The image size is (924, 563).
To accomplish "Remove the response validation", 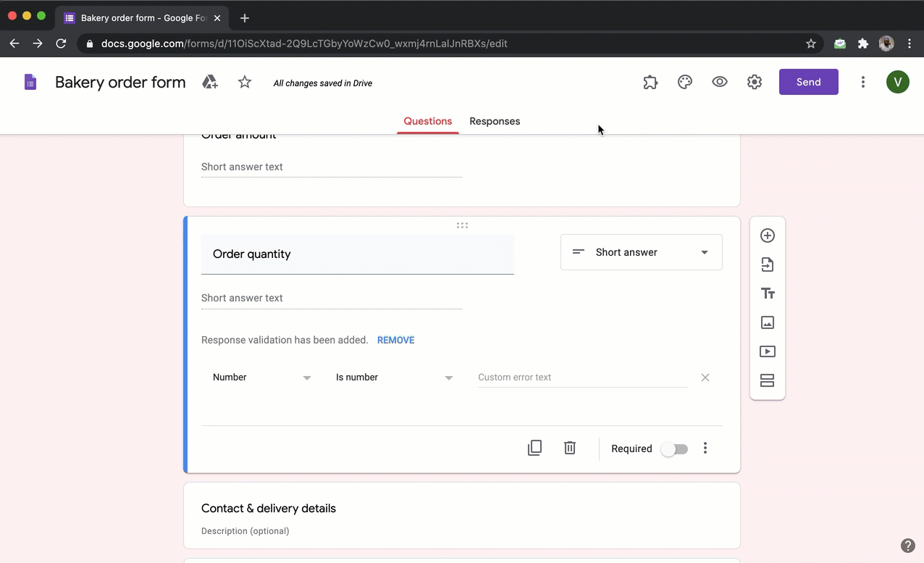I will point(395,340).
